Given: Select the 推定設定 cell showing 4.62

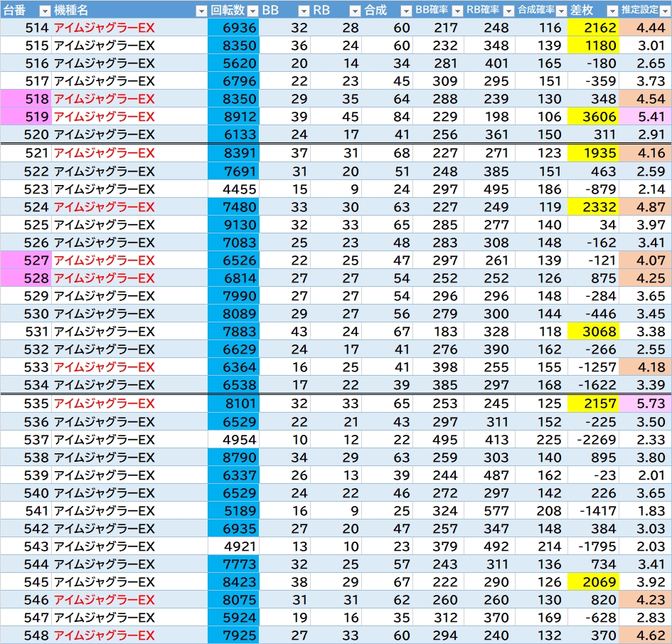Looking at the screenshot, I should (645, 635).
